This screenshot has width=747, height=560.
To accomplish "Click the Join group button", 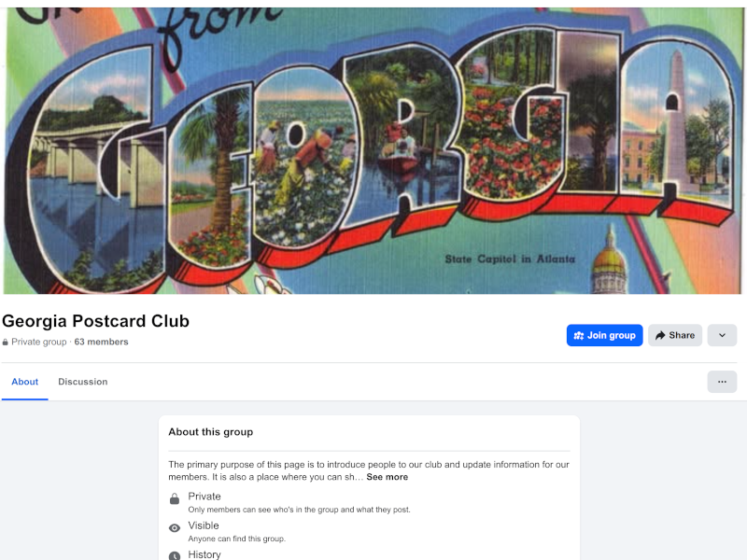I will [604, 335].
